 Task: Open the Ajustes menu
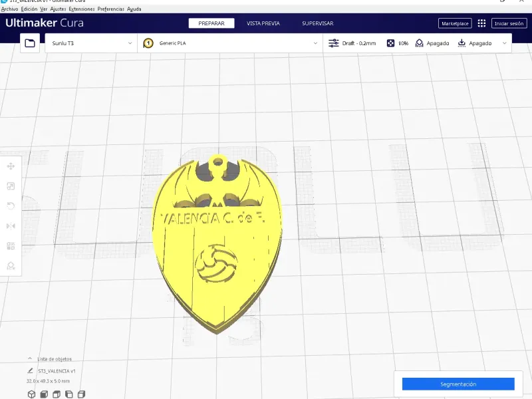click(x=58, y=9)
